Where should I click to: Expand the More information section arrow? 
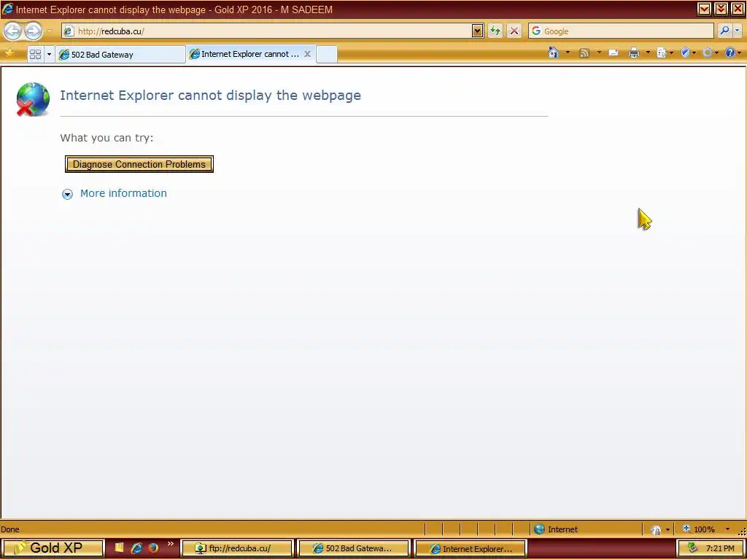coord(68,194)
